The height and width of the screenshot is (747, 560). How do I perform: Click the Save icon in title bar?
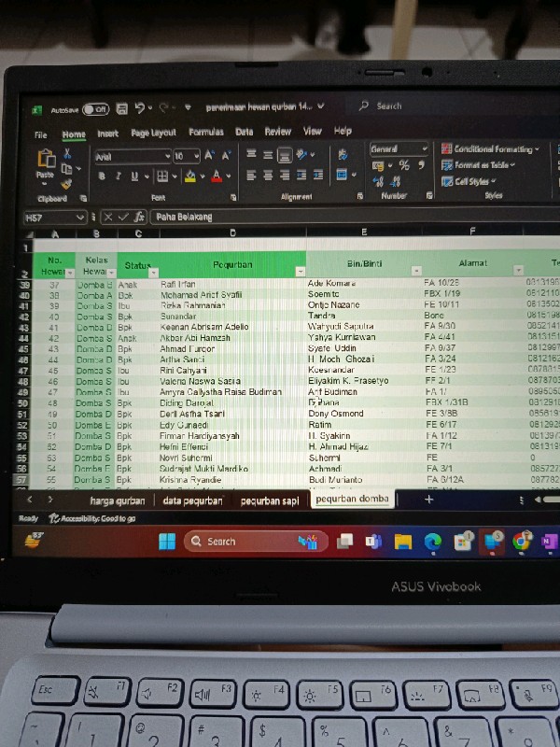tap(119, 108)
